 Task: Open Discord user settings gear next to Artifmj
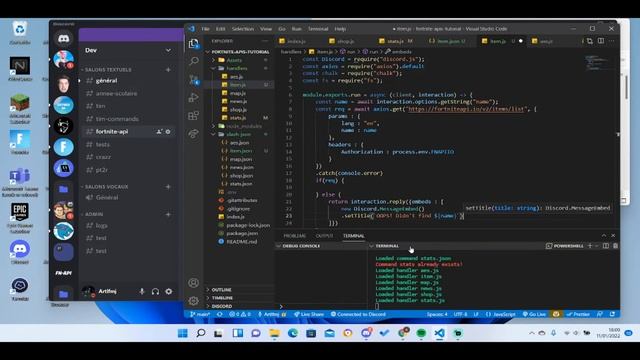tap(169, 291)
